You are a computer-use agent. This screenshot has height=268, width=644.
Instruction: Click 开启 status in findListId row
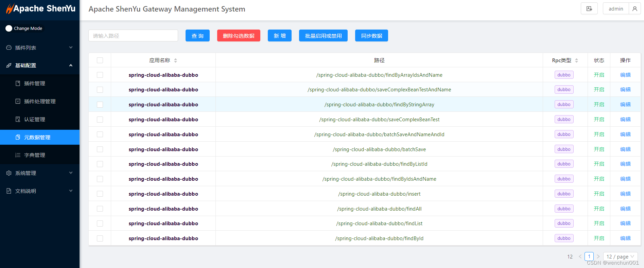[599, 164]
